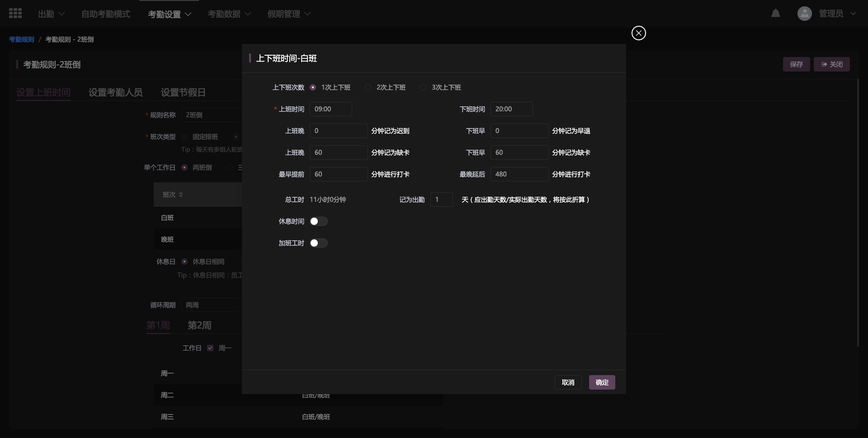Image resolution: width=868 pixels, height=438 pixels.
Task: Expand the 假期管理 dropdown menu
Action: point(289,14)
